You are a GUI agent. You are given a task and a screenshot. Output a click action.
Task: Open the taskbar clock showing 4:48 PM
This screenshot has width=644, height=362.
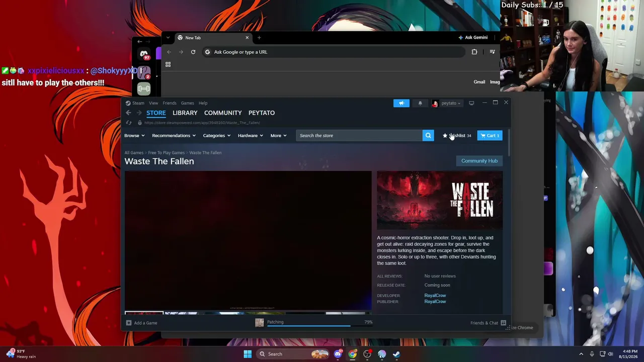pos(628,354)
